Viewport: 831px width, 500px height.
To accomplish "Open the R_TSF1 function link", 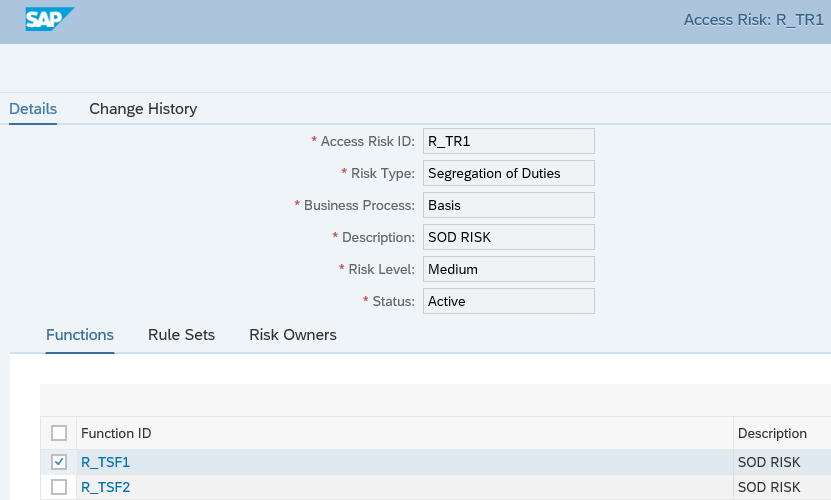I will [105, 462].
